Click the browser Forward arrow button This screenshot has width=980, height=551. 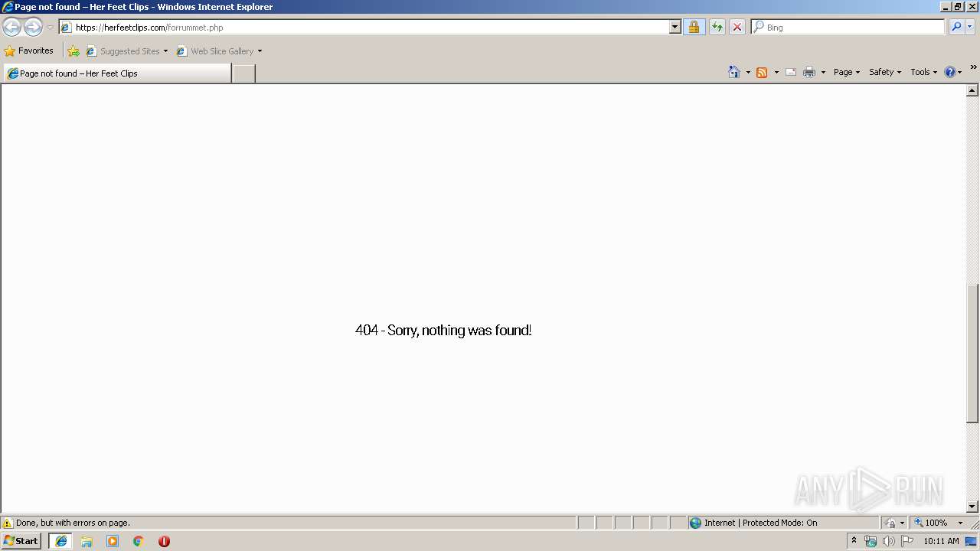[x=33, y=28]
